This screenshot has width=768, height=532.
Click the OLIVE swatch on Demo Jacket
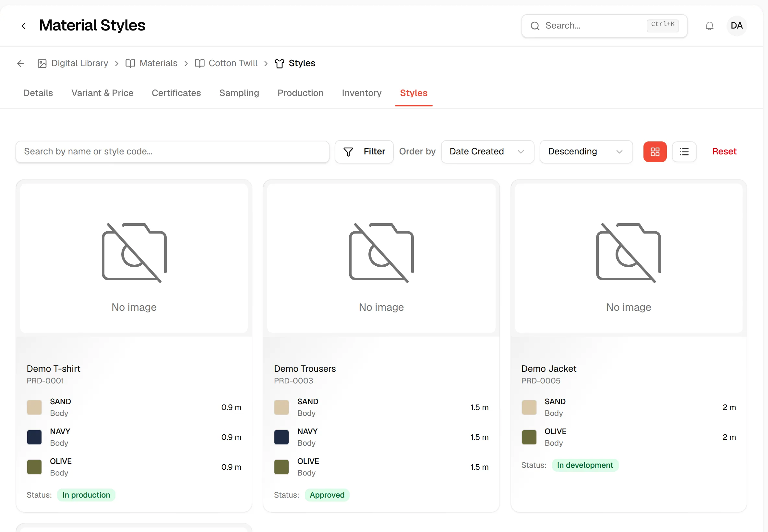pyautogui.click(x=529, y=437)
